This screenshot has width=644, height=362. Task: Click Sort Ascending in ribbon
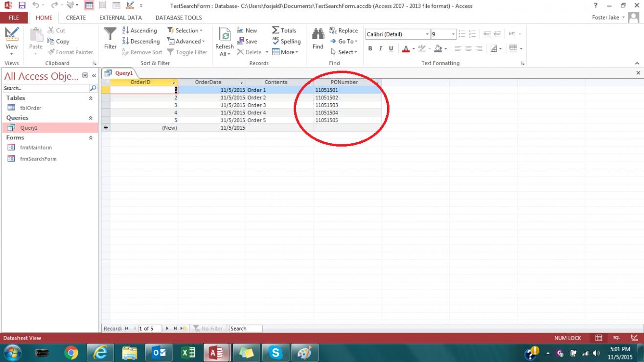(139, 30)
